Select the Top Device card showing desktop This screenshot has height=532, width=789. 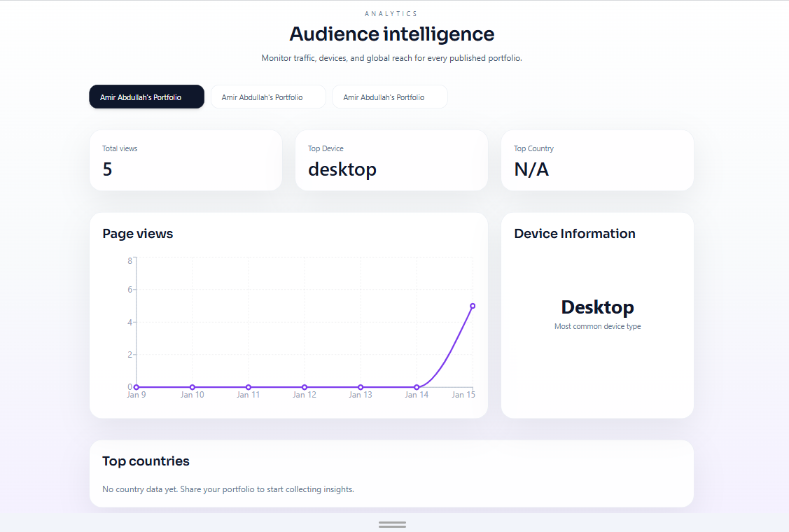coord(391,160)
